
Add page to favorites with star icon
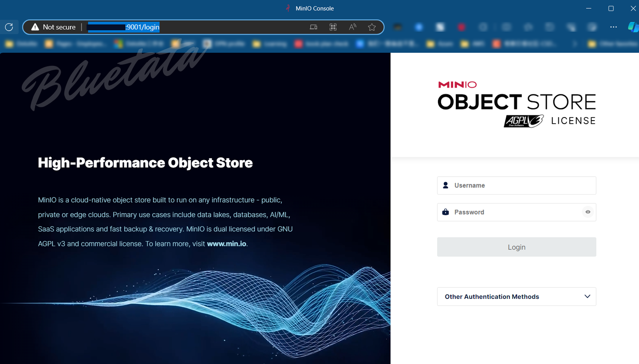pyautogui.click(x=372, y=27)
